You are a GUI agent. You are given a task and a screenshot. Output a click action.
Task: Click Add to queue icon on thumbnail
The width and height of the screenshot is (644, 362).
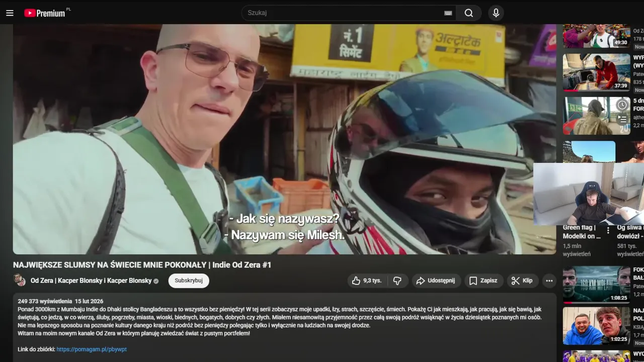coord(622,119)
